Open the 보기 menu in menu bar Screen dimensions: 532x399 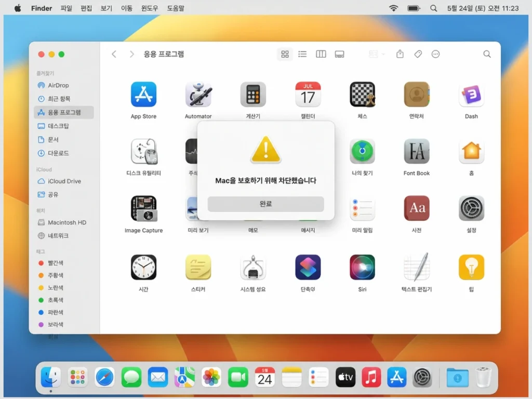[x=106, y=8]
